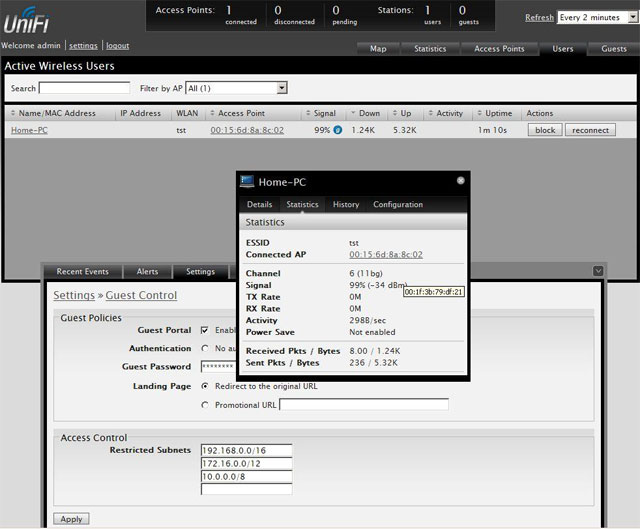Screen dimensions: 640x529
Task: Click the Settings breadcrumb link
Action: (x=74, y=295)
